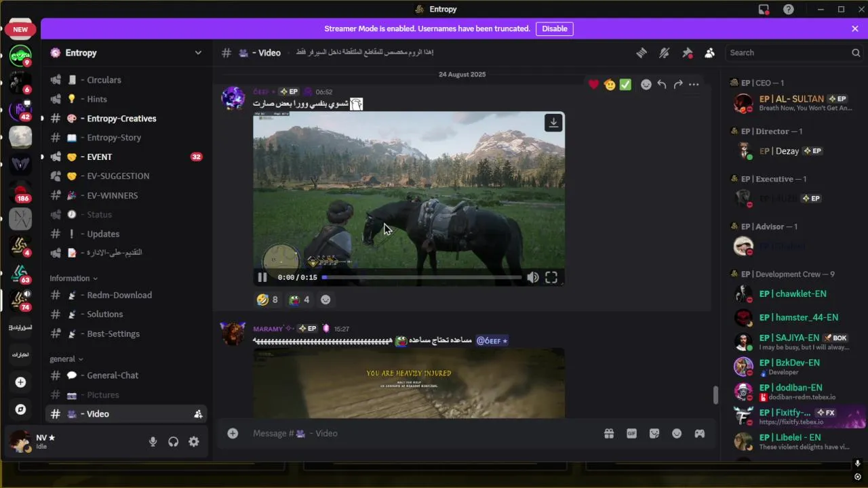
Task: Pause the video playback
Action: point(262,277)
